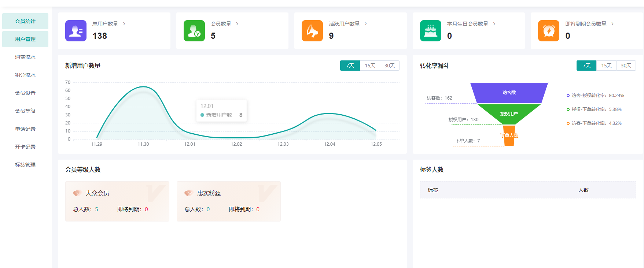Select 7天 in 新增用户数量 chart

(350, 66)
